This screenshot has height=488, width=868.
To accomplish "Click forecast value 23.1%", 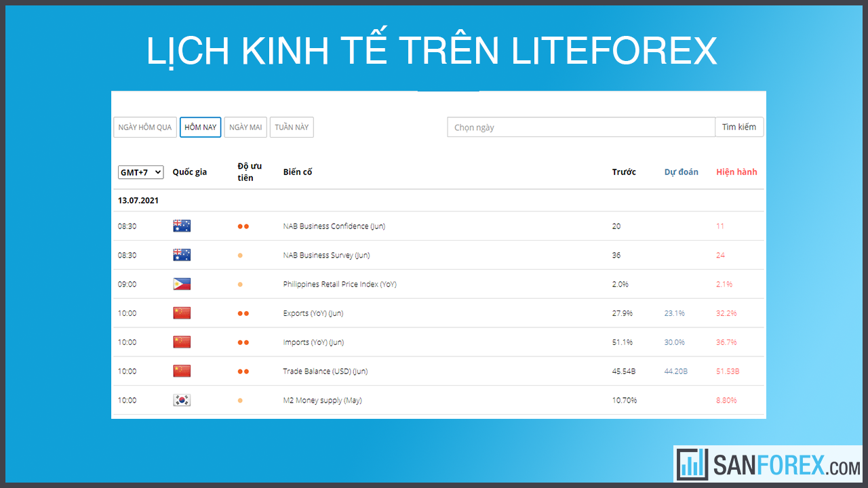I will 675,314.
